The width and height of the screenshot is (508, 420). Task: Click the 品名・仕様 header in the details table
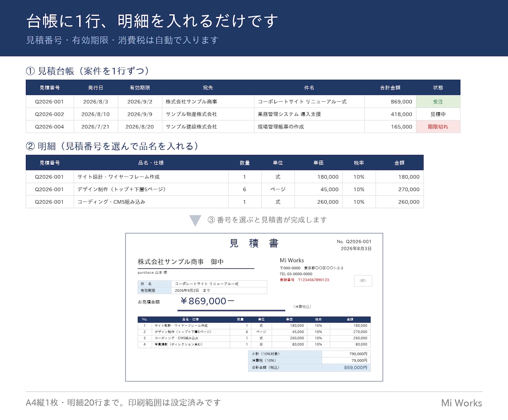pyautogui.click(x=151, y=163)
